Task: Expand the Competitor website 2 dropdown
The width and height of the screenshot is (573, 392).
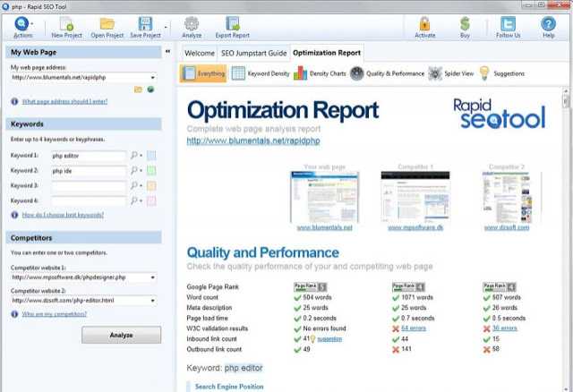Action: pyautogui.click(x=153, y=301)
